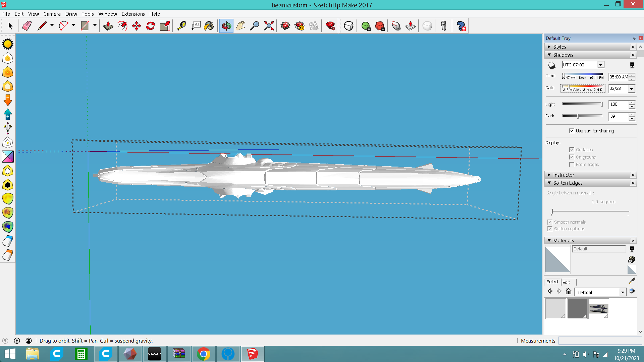Toggle the Smooth normals checkbox
The height and width of the screenshot is (362, 644).
coord(550,222)
